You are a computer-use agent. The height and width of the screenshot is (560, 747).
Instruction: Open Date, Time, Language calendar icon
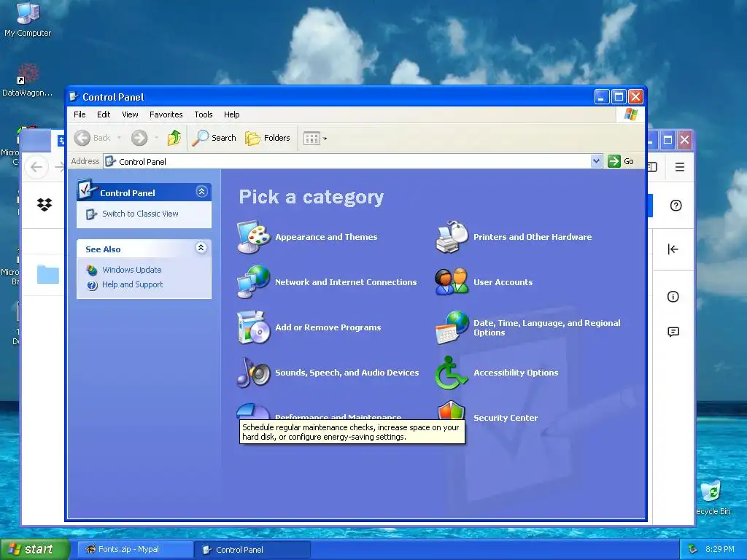452,327
